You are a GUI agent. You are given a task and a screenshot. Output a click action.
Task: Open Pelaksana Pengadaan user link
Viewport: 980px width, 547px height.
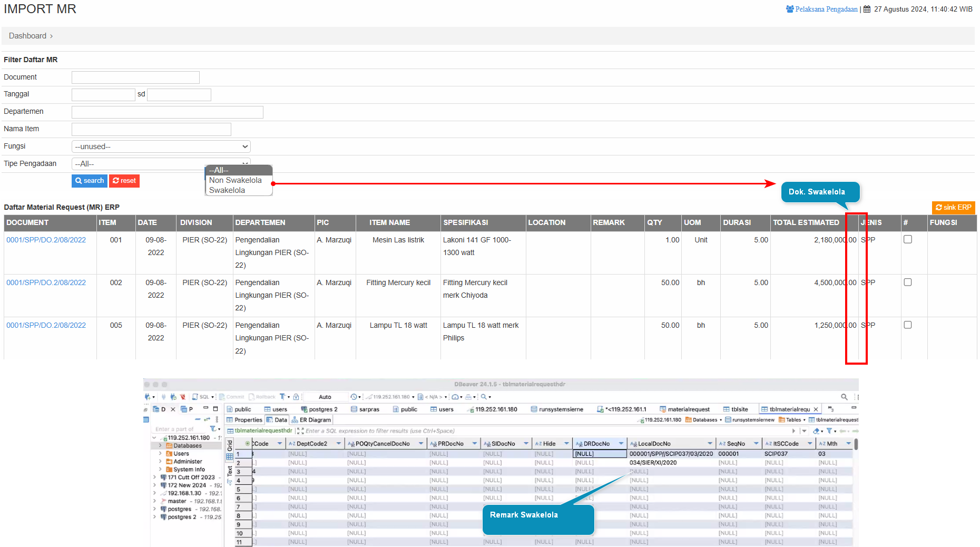coord(826,9)
